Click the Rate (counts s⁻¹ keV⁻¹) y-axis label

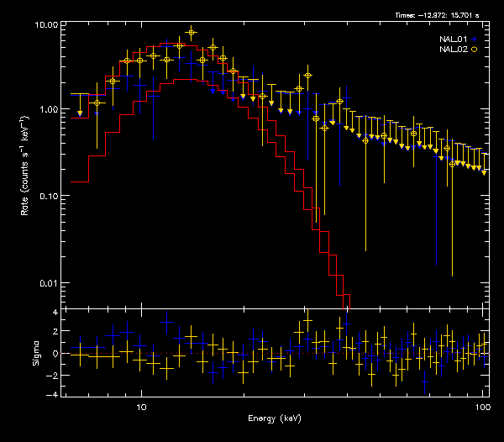click(26, 167)
